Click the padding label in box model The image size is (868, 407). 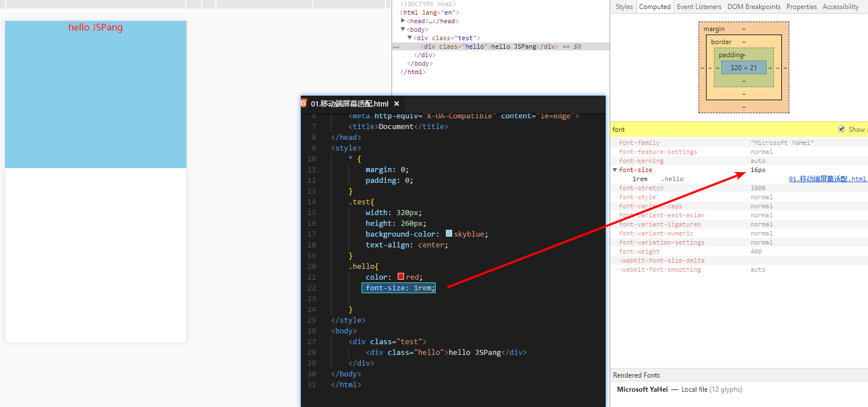pyautogui.click(x=731, y=55)
